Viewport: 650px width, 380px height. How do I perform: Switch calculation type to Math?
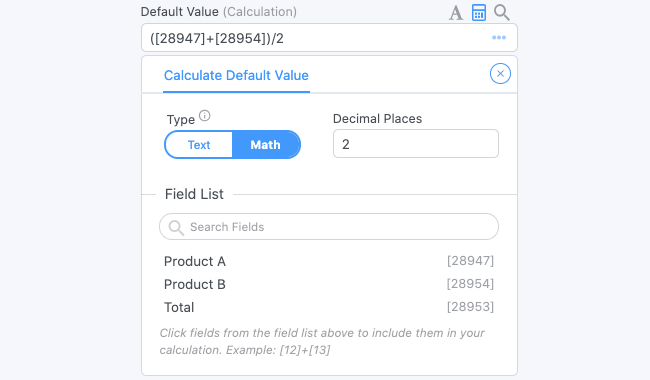pyautogui.click(x=266, y=145)
